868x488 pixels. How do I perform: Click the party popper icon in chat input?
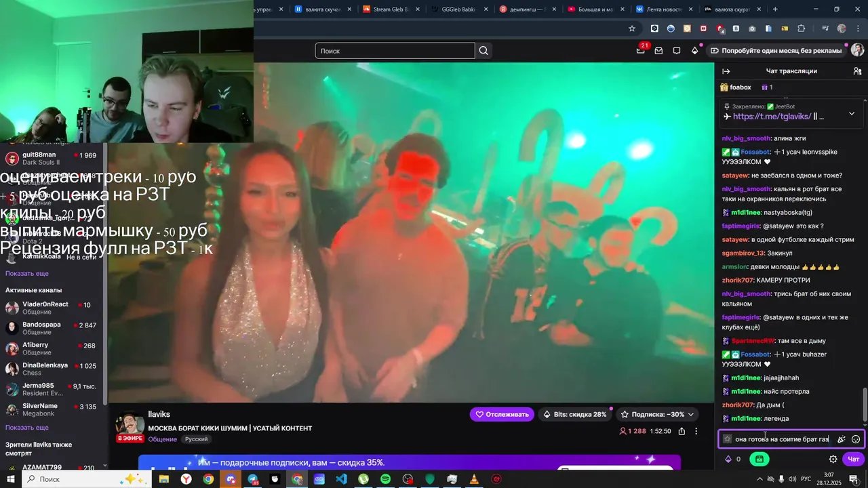point(842,439)
